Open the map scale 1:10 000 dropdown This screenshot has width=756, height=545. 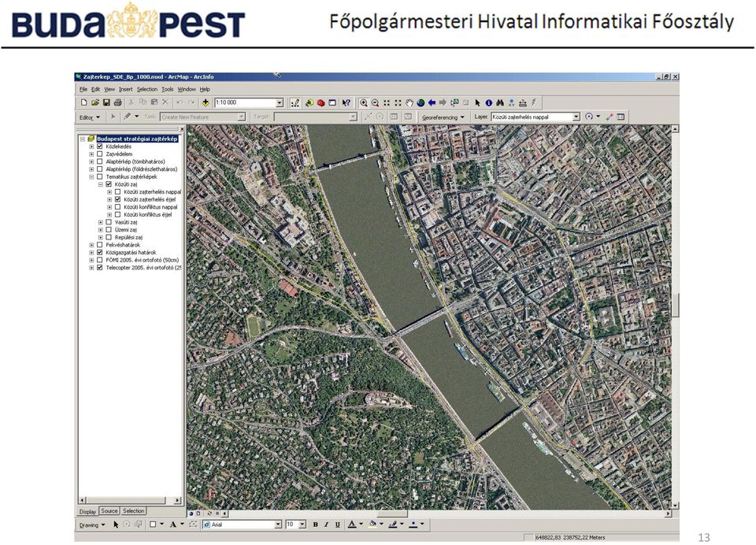pos(279,102)
